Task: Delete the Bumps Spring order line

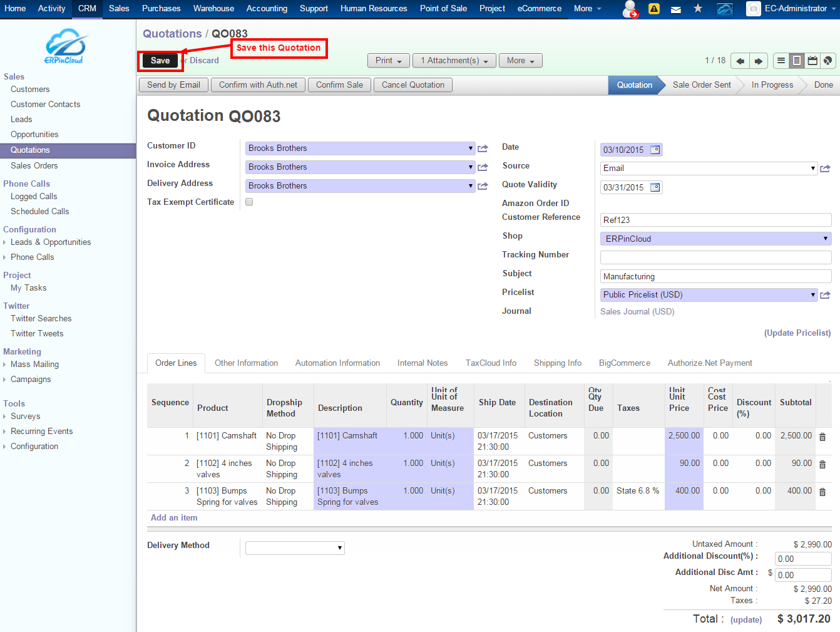Action: [822, 492]
